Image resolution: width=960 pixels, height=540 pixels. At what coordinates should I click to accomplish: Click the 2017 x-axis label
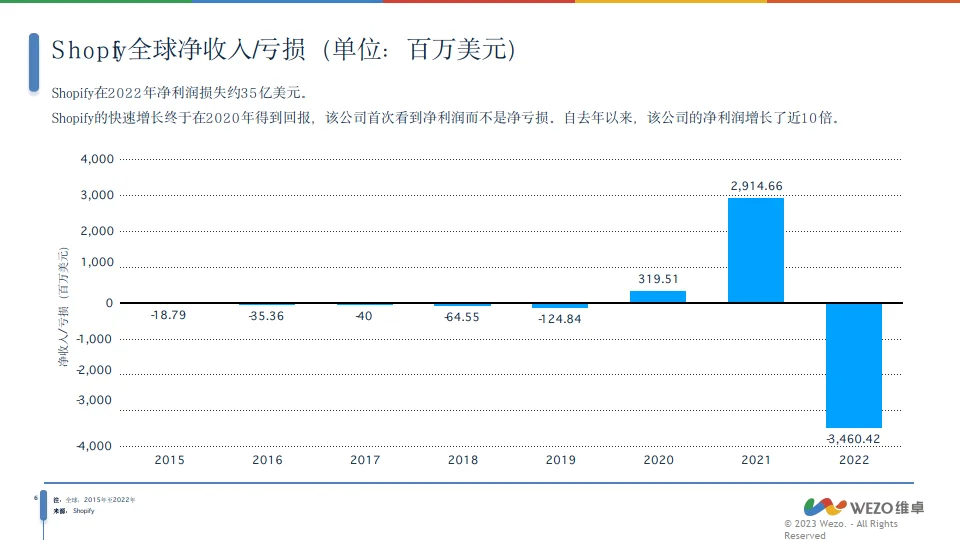pos(365,460)
